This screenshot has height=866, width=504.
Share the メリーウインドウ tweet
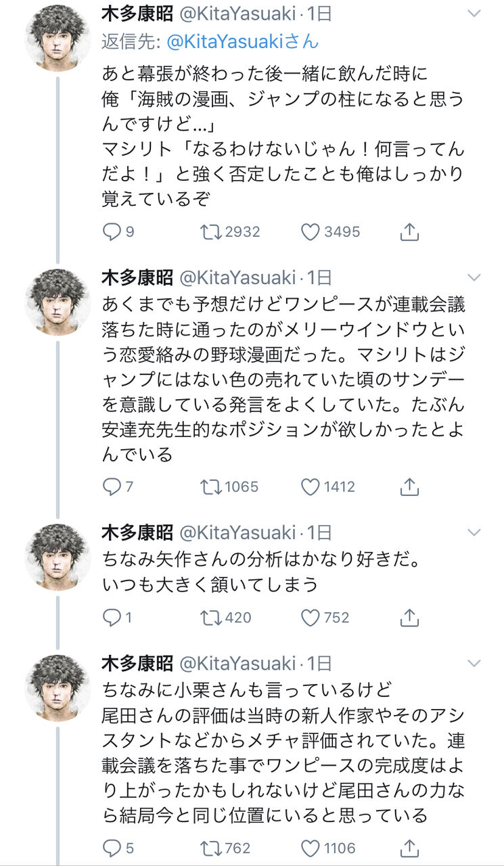[409, 486]
